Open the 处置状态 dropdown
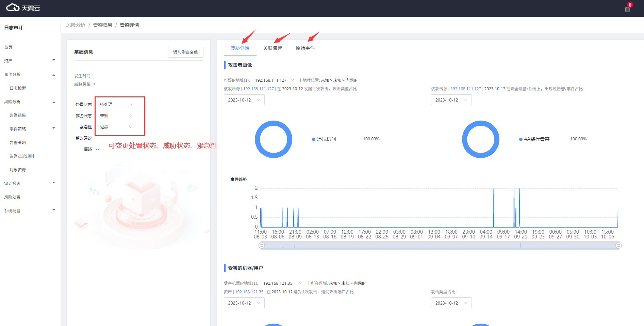 click(x=116, y=105)
